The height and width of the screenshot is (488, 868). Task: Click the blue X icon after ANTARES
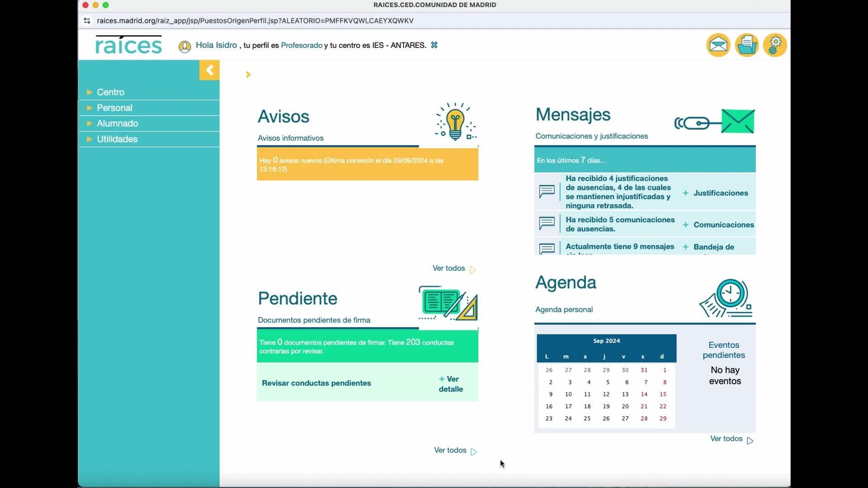coord(434,45)
